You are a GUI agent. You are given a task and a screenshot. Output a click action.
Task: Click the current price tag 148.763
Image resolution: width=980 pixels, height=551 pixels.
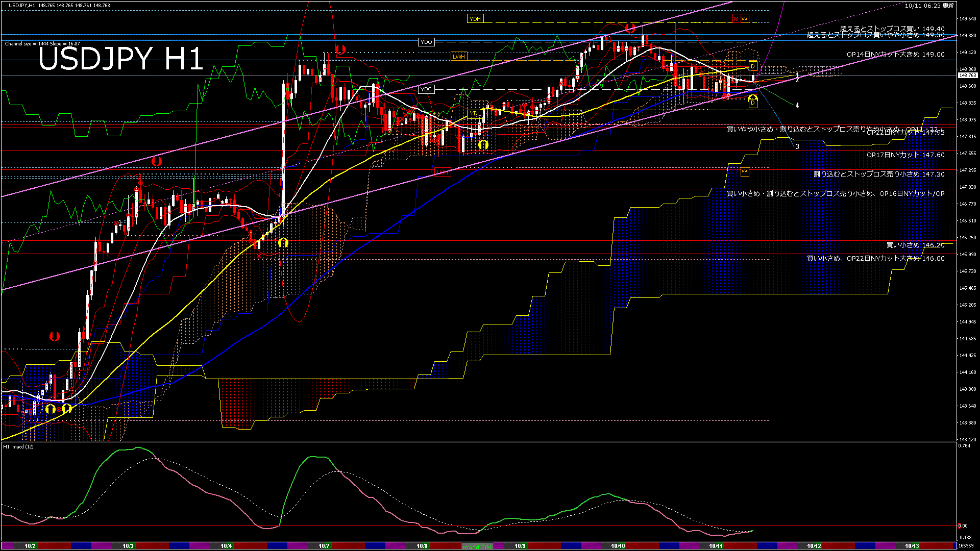(967, 76)
